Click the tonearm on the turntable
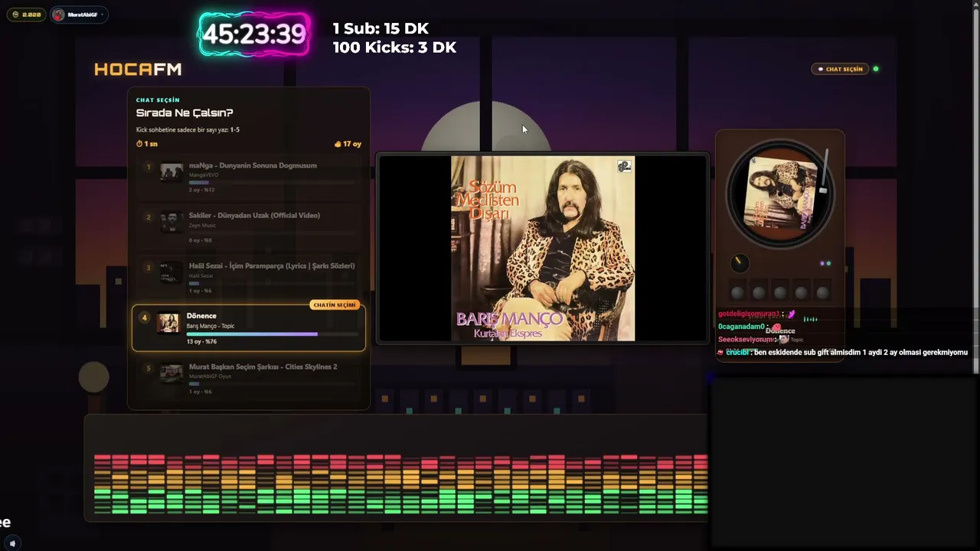980x551 pixels. (825, 172)
